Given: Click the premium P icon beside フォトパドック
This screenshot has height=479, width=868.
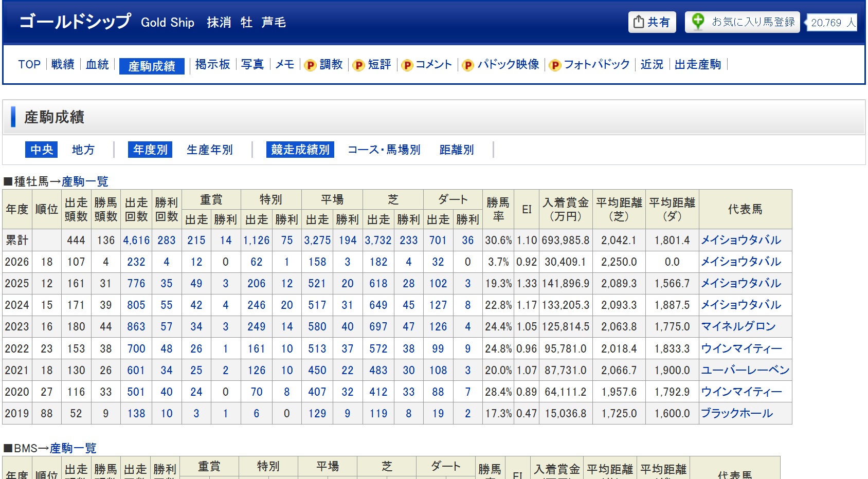Looking at the screenshot, I should [x=555, y=65].
